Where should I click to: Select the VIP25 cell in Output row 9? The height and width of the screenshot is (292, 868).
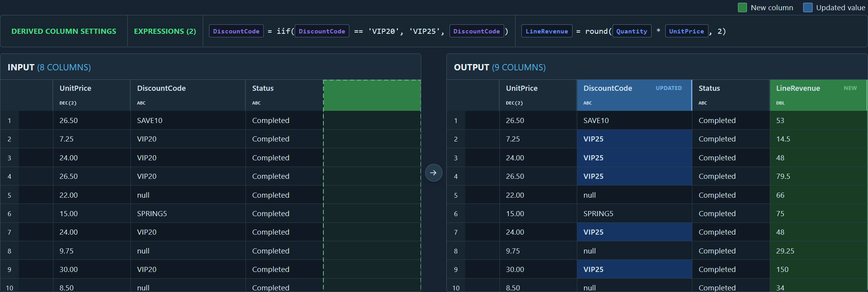tap(634, 269)
